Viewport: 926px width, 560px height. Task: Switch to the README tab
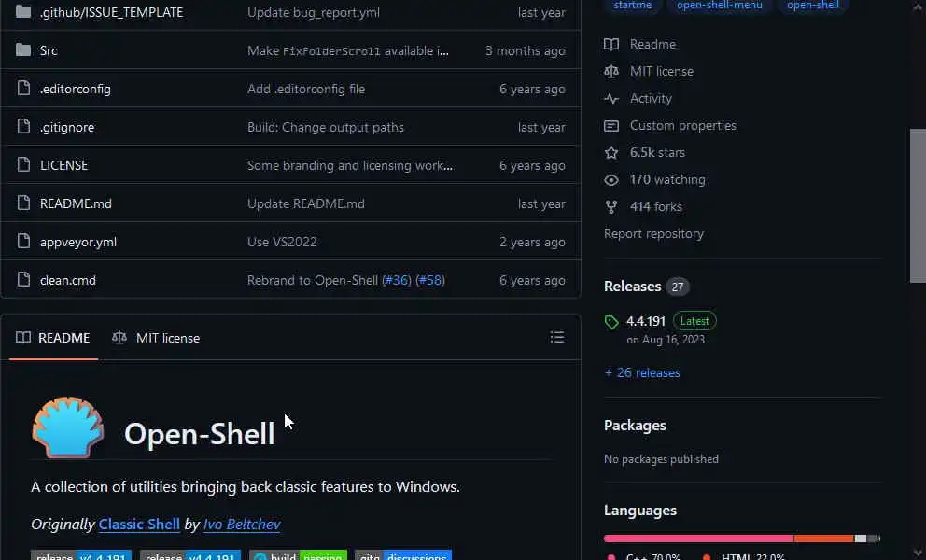click(53, 338)
